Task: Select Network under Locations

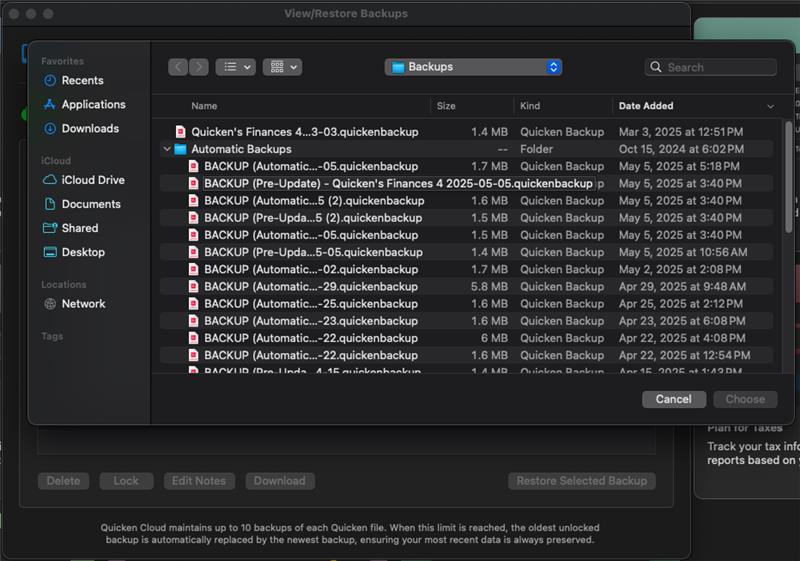Action: 74,304
